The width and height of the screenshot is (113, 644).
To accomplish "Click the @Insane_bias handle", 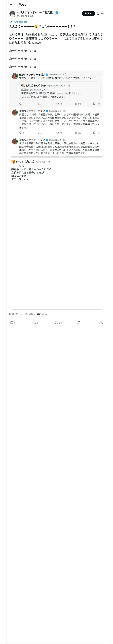I will point(25,16).
